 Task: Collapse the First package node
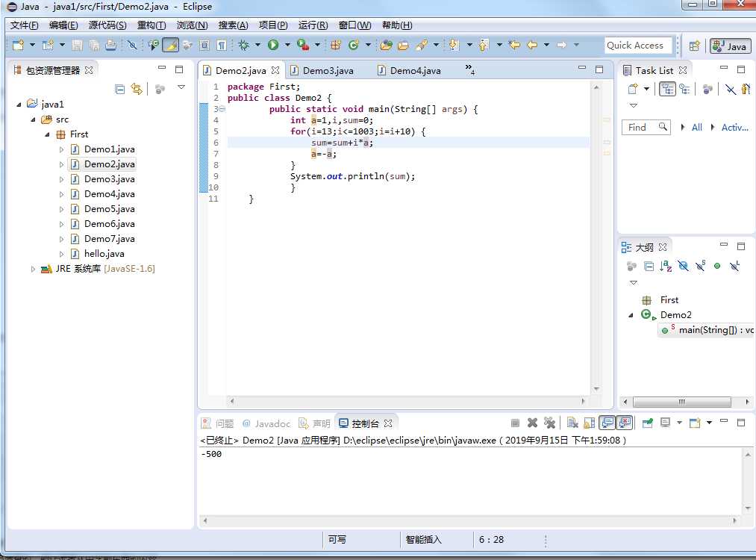(47, 134)
